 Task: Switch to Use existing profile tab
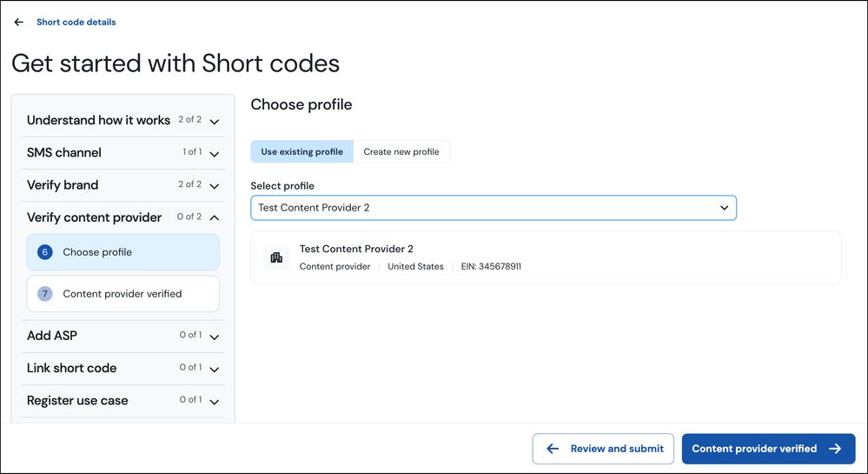click(x=301, y=152)
